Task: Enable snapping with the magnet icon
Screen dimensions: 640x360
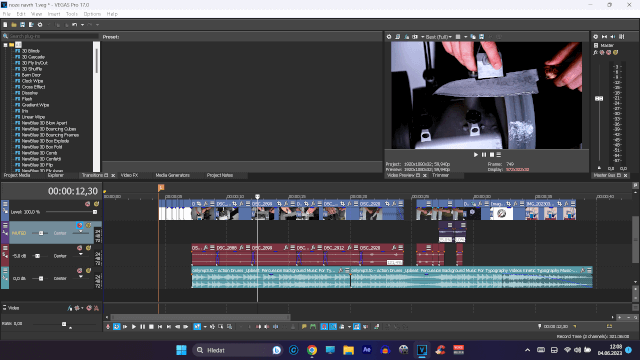Action: [x=324, y=327]
